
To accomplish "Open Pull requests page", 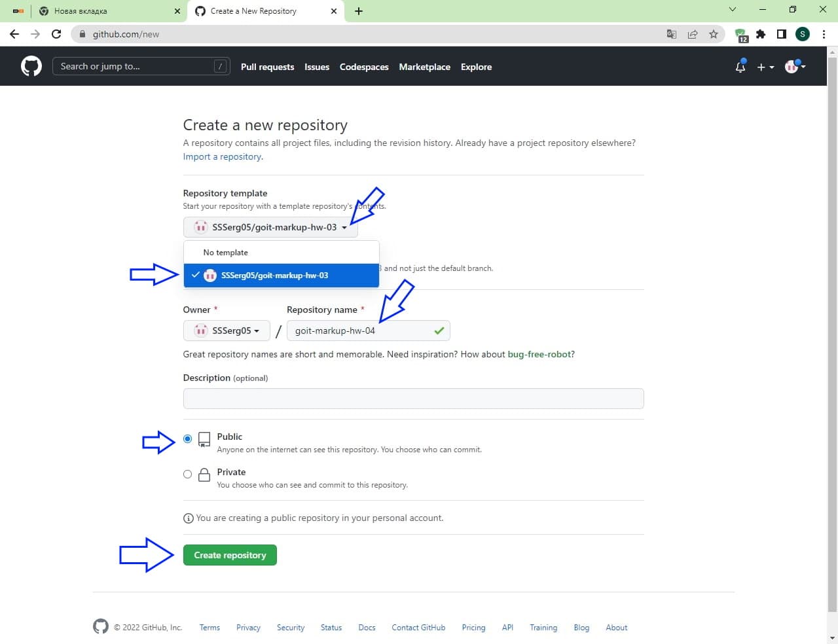I will (267, 67).
